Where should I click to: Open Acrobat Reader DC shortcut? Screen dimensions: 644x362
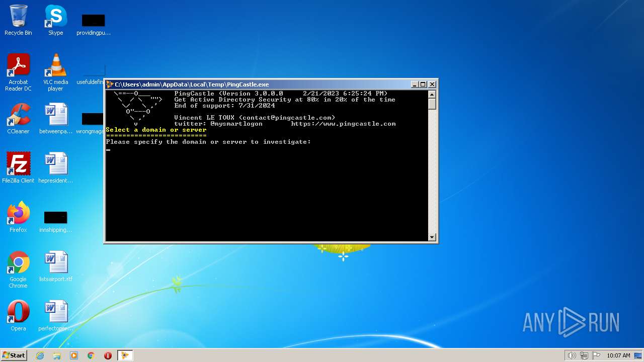click(x=18, y=72)
